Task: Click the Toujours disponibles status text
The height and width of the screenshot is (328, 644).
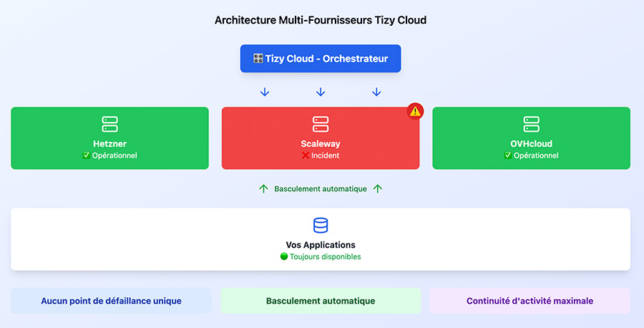Action: point(326,256)
